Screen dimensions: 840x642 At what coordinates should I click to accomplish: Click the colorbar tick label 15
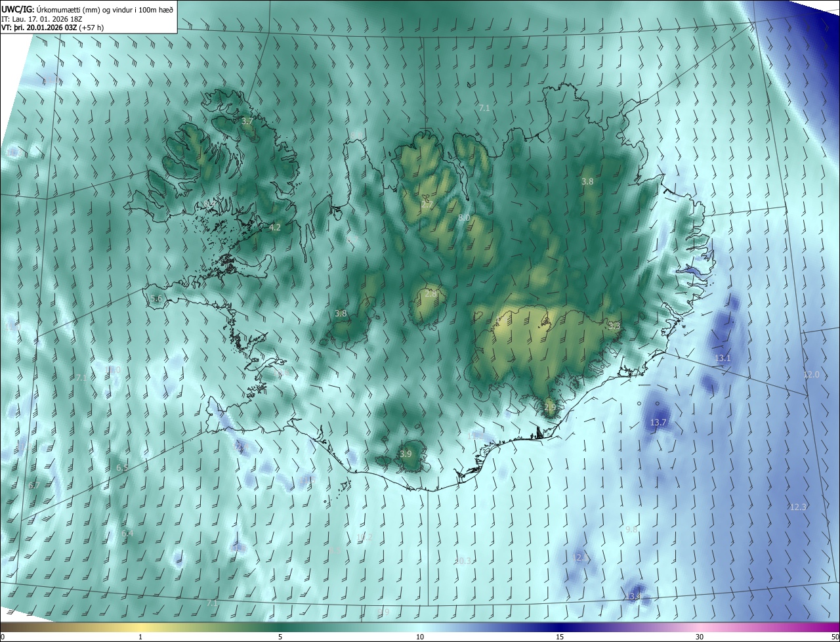click(x=560, y=637)
